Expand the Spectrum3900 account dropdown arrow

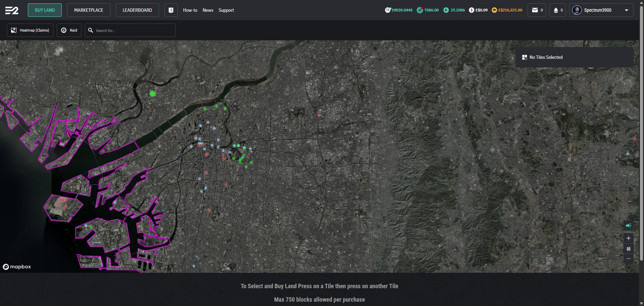pos(626,10)
